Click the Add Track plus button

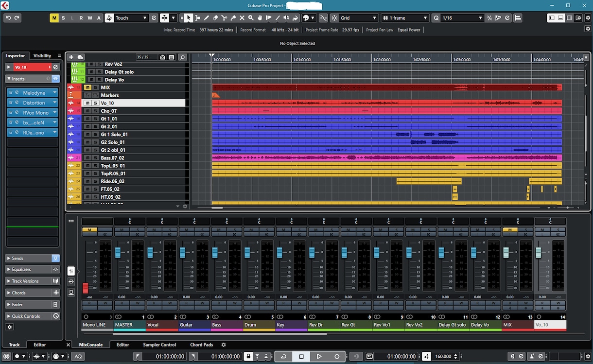coord(71,57)
